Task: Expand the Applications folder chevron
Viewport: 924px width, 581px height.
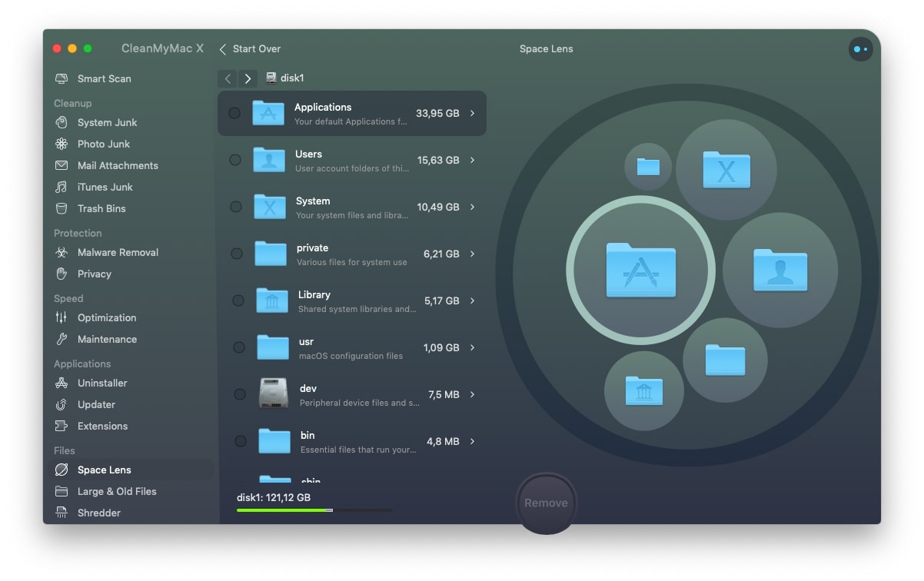Action: click(472, 113)
